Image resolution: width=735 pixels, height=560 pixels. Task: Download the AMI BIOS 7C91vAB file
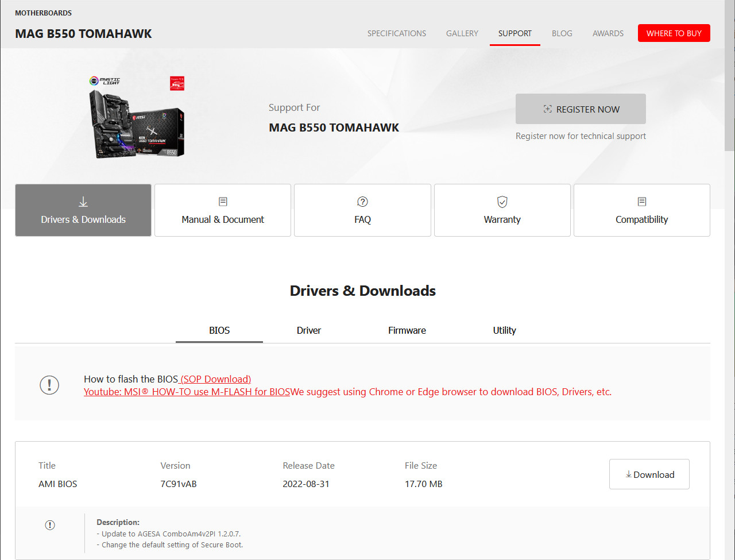coord(649,474)
